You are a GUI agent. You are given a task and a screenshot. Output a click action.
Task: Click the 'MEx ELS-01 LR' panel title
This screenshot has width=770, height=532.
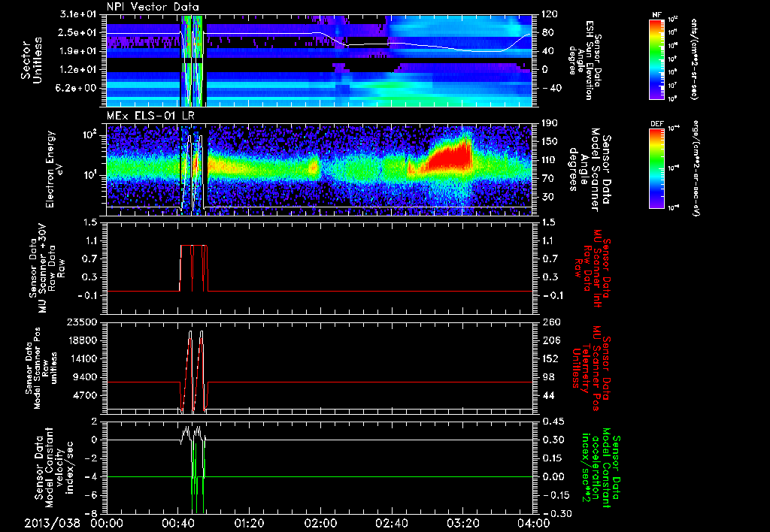(150, 116)
